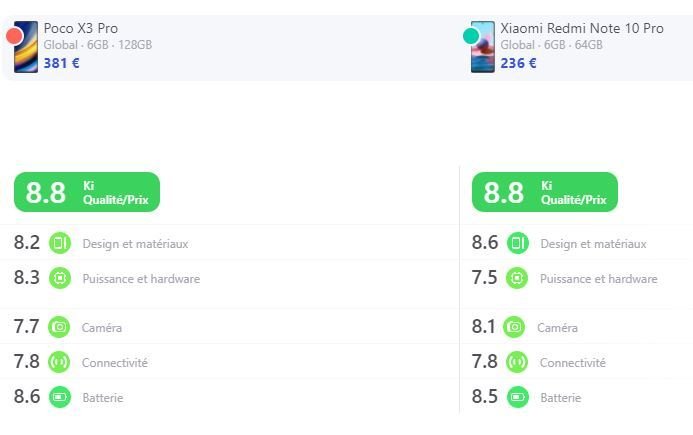
Task: Click the Poco X3 Pro title link
Action: (x=80, y=28)
